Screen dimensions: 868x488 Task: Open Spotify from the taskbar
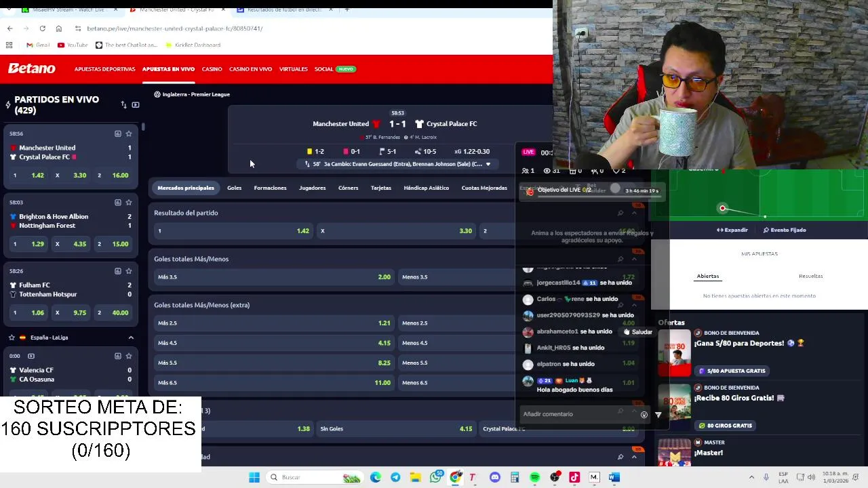click(534, 477)
